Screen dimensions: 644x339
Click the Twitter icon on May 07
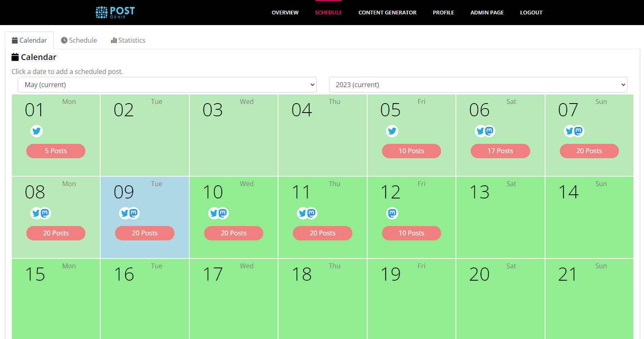coord(569,131)
